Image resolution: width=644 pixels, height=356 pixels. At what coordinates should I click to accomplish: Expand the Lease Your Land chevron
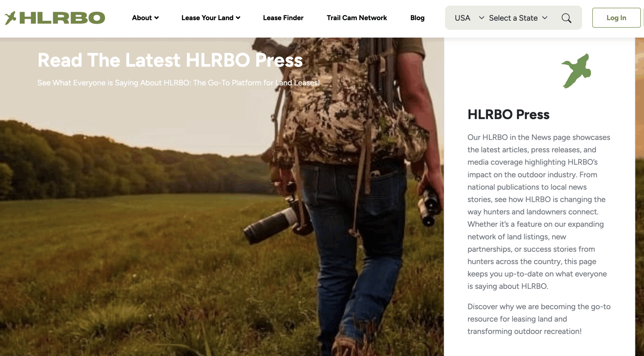[x=238, y=18]
